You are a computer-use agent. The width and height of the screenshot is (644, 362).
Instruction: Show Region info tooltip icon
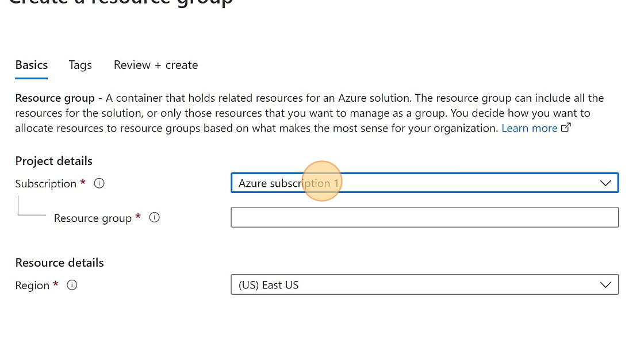[72, 285]
